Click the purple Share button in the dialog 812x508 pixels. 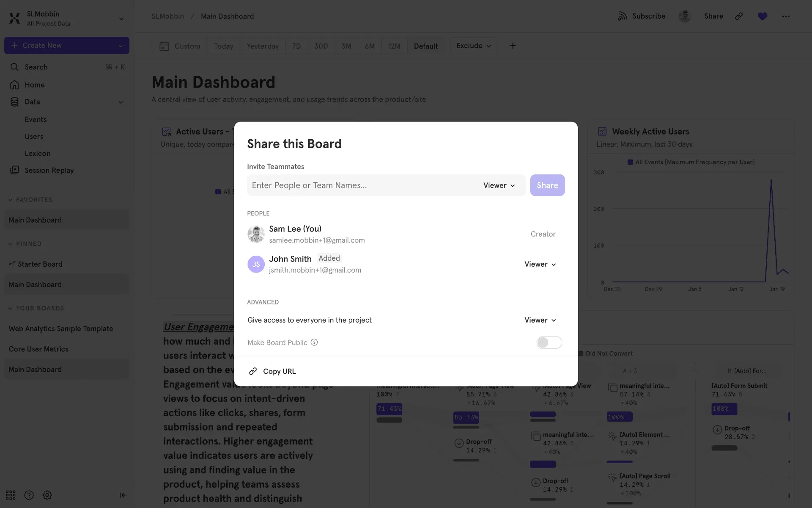[547, 185]
